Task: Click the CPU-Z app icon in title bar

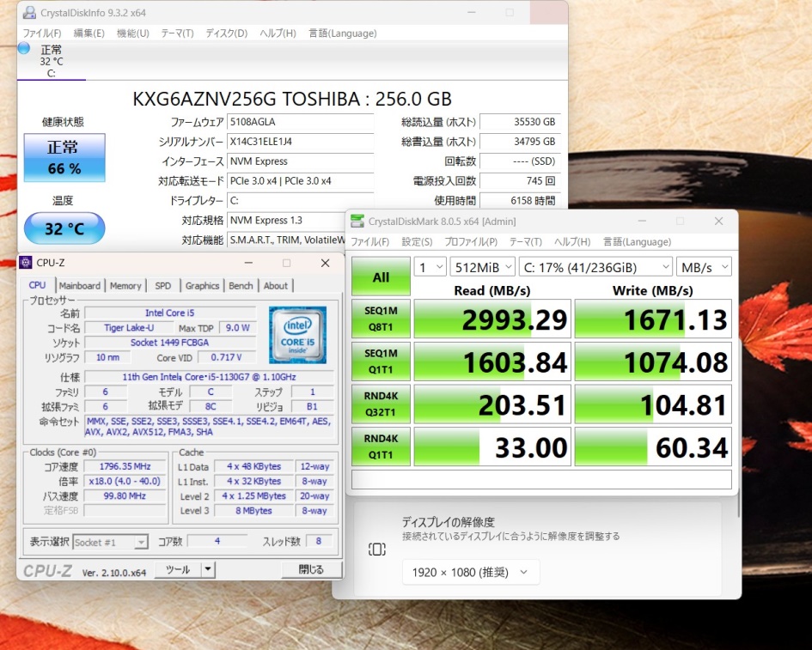Action: tap(26, 263)
